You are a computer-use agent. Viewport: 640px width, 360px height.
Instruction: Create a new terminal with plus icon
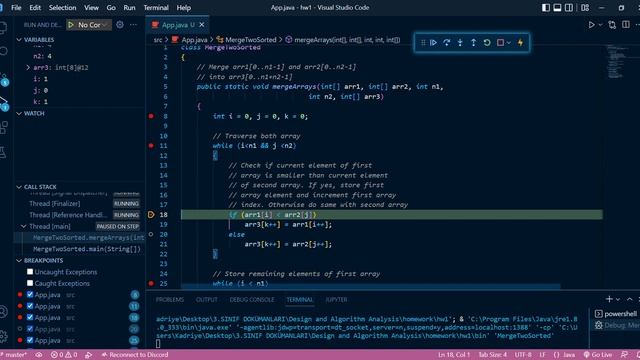(609, 299)
